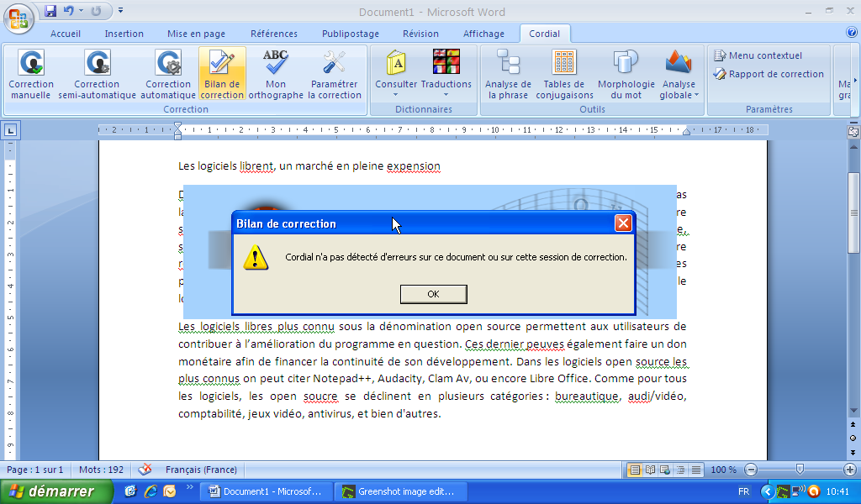This screenshot has height=504, width=861.
Task: Click Select Browse Object circle button
Action: [x=853, y=438]
